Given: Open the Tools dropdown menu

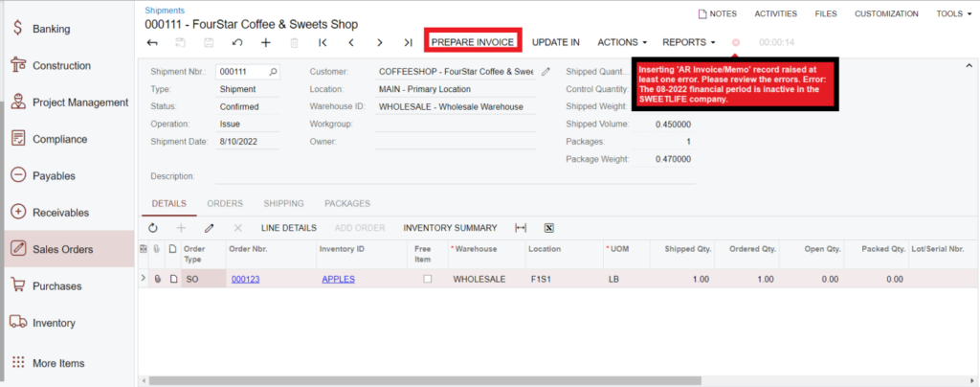Looking at the screenshot, I should coord(954,14).
